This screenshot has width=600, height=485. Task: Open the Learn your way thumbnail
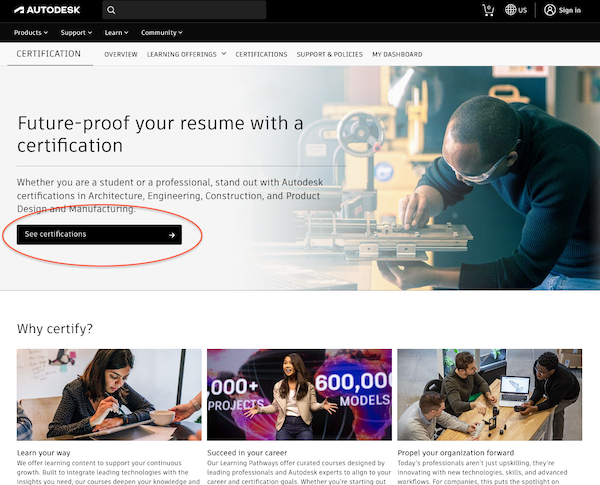pyautogui.click(x=109, y=395)
